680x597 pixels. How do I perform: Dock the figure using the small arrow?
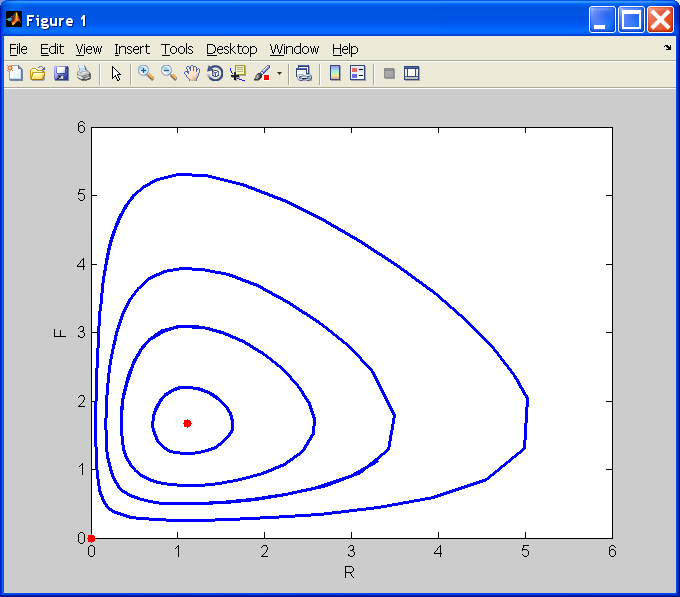pos(667,48)
